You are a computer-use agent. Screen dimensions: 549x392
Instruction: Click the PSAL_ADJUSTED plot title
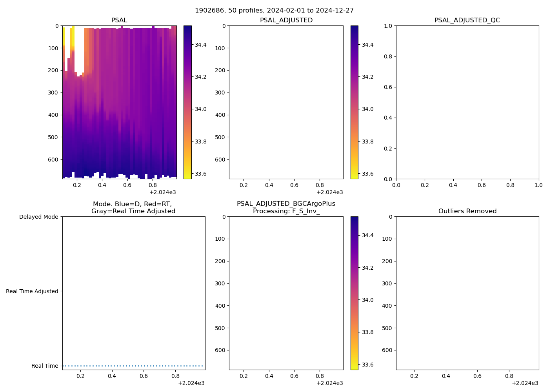[286, 20]
